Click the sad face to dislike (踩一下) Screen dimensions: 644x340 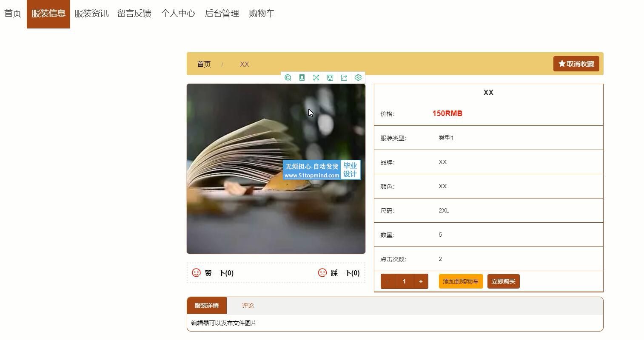[x=322, y=273]
